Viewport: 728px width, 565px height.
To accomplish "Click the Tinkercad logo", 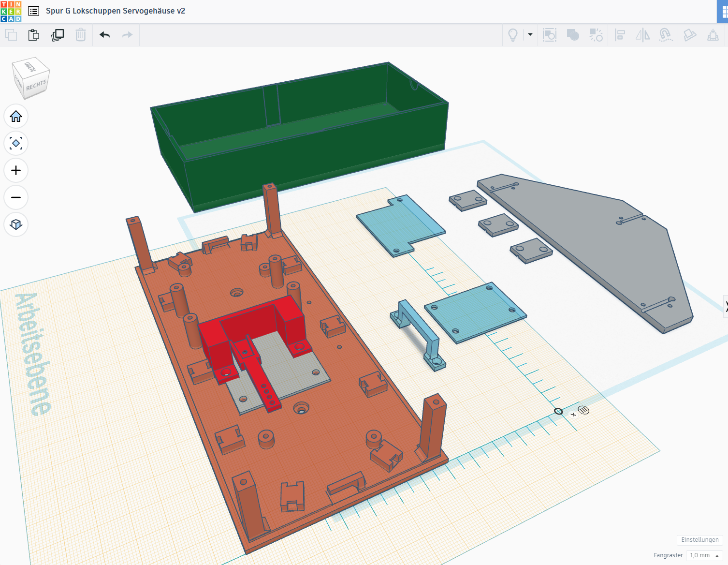I will click(x=11, y=11).
